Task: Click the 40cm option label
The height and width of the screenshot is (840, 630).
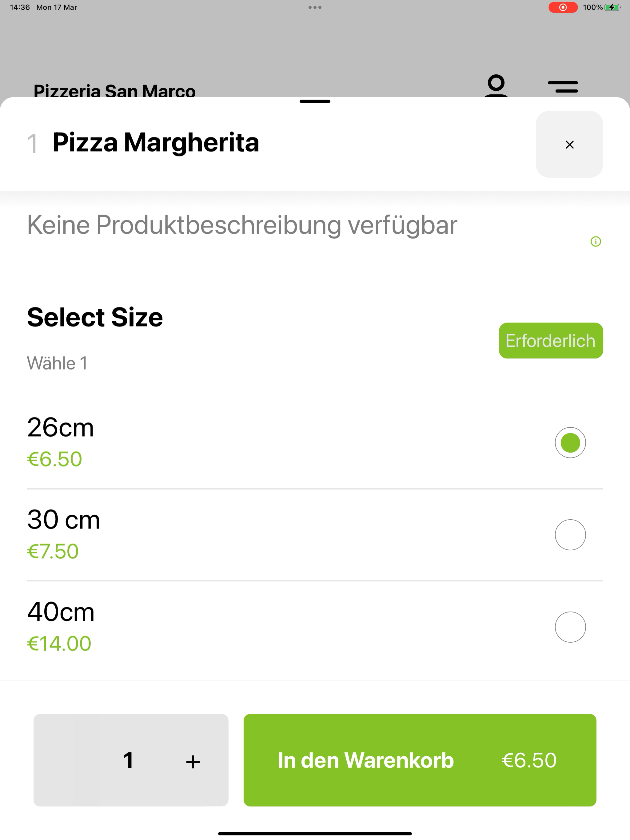Action: coord(61,612)
